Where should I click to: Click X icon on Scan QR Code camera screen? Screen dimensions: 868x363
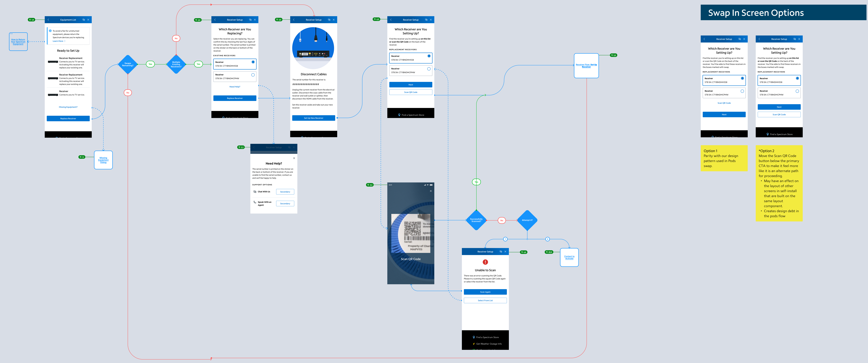[x=431, y=191]
